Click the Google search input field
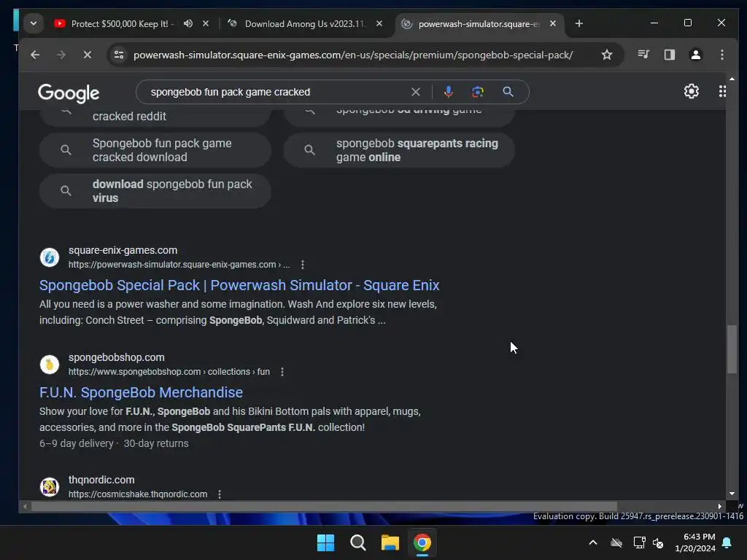 pyautogui.click(x=276, y=92)
